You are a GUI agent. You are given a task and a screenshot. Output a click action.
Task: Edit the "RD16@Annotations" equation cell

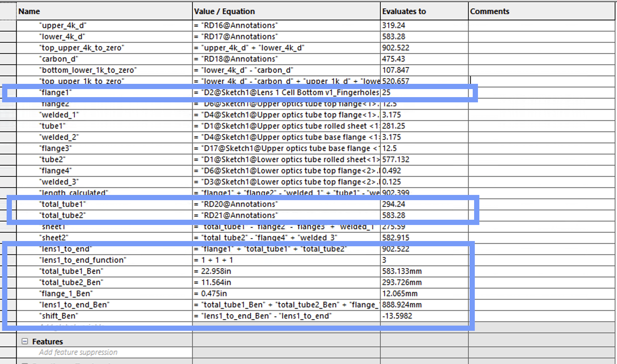(286, 26)
